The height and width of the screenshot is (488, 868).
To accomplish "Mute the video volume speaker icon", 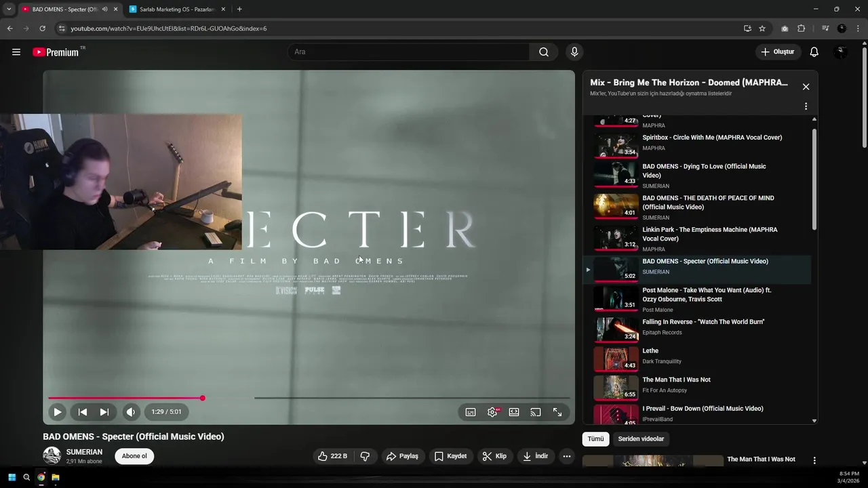I will (131, 411).
